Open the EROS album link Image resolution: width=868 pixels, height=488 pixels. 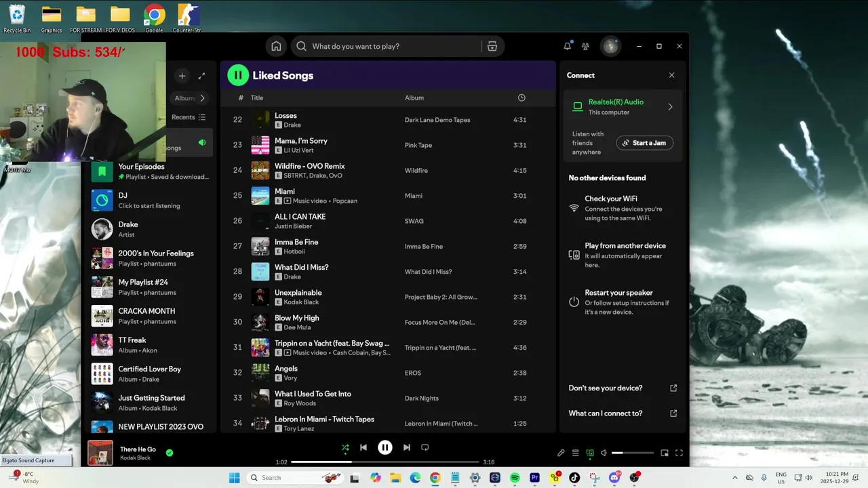click(x=413, y=373)
